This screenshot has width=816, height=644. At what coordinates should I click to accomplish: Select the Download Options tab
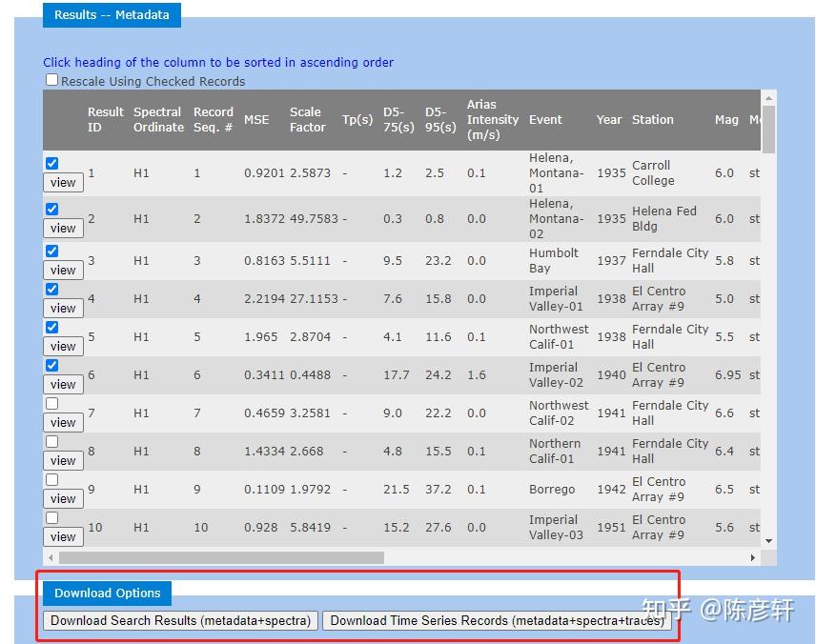coord(106,593)
